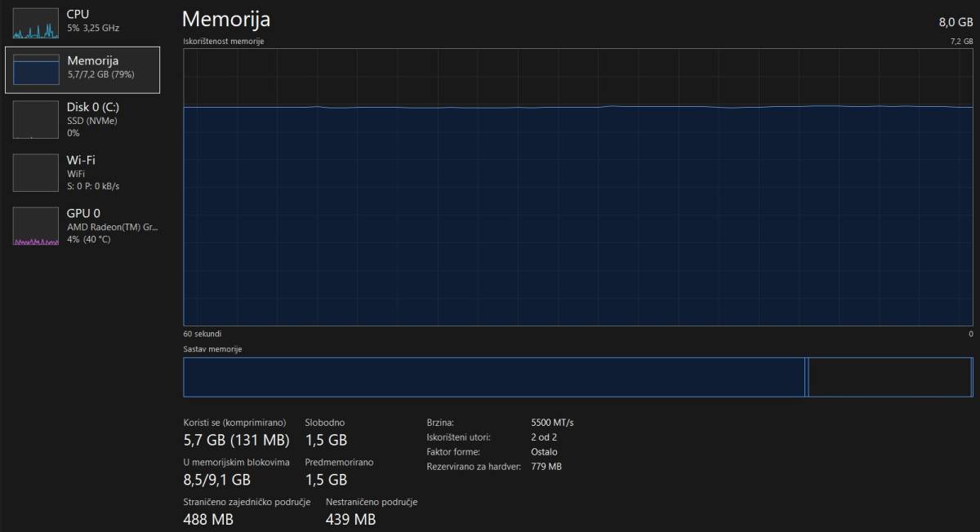Click the Wi-Fi mini graph thumbnail

(x=36, y=172)
